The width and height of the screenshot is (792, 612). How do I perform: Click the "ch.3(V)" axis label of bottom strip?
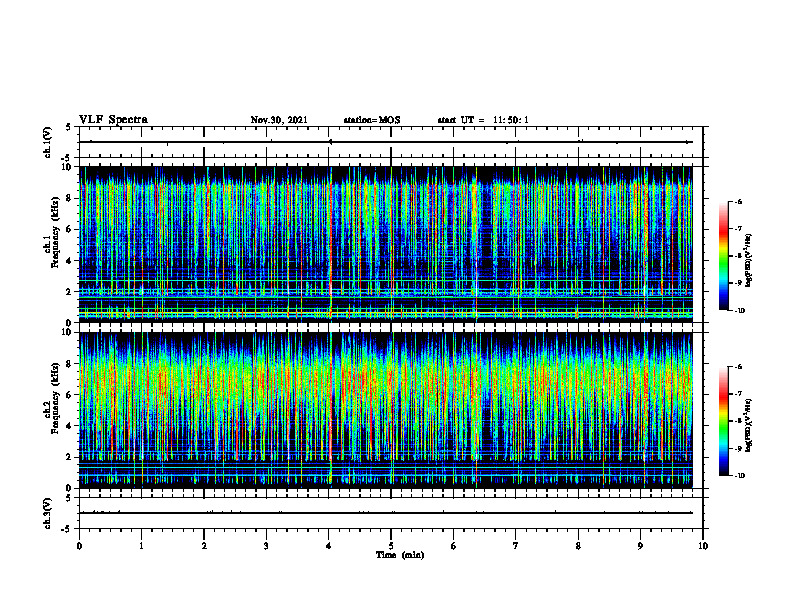(48, 513)
